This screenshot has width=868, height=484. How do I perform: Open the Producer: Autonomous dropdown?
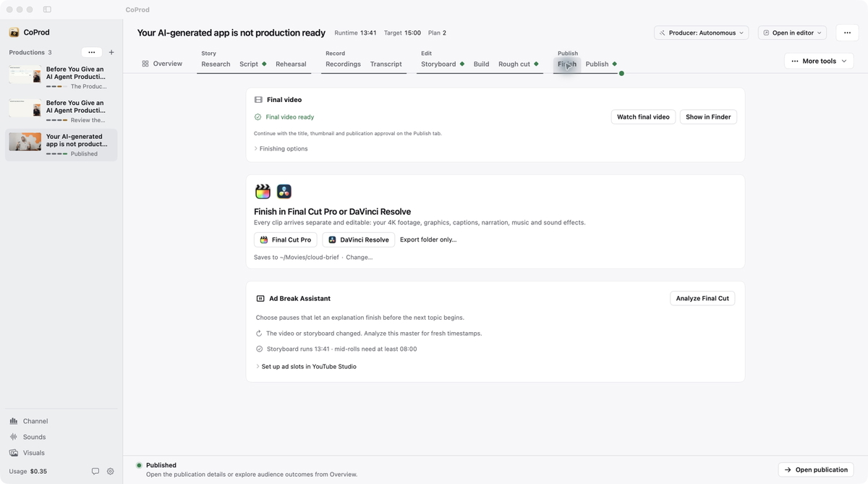click(x=701, y=33)
